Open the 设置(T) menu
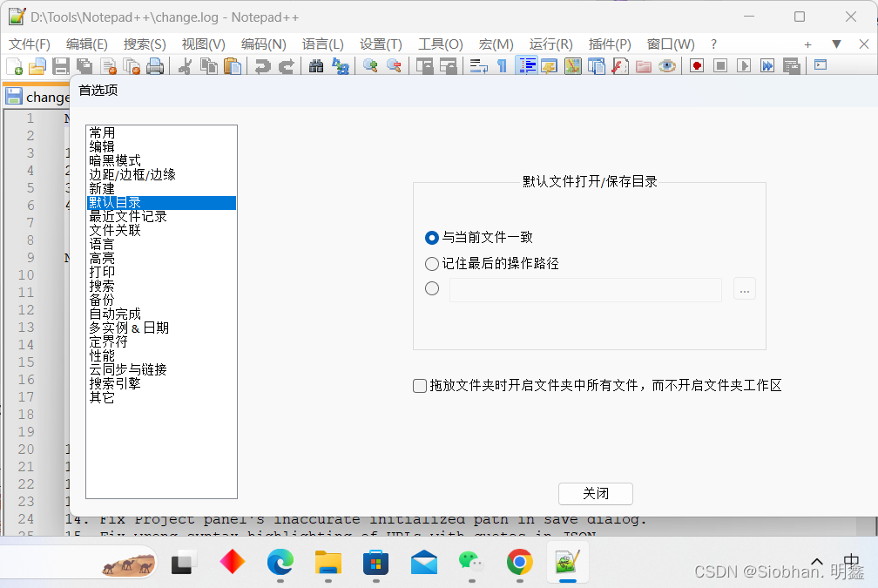Screen dimensions: 878x588 [381, 44]
